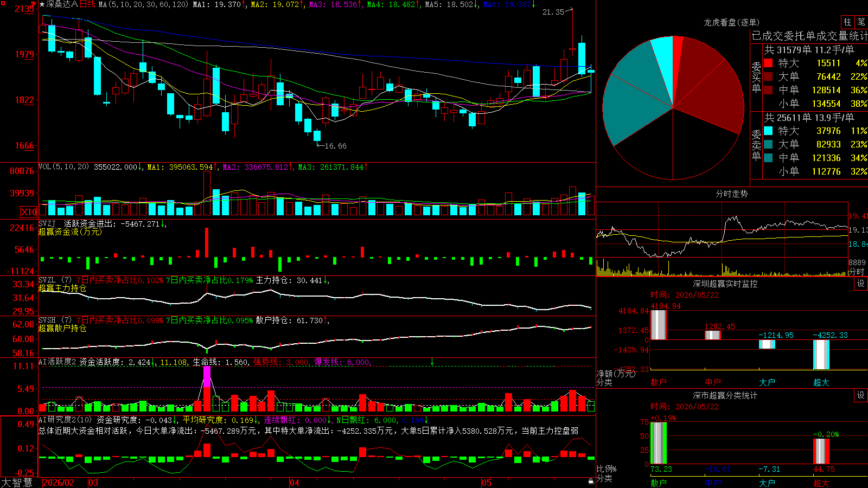868x488 pixels.
Task: Open 设 settings for 深市超赢分类统计
Action: (x=860, y=395)
